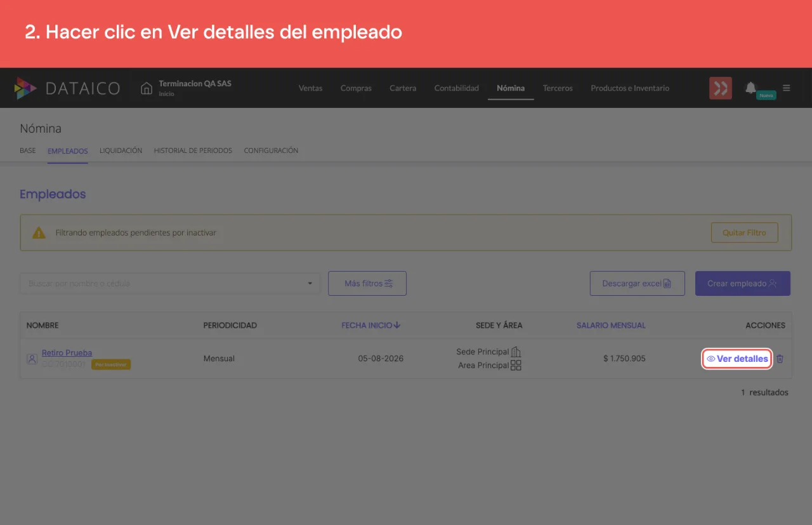Click the red double-arrow icon in header

pyautogui.click(x=721, y=88)
